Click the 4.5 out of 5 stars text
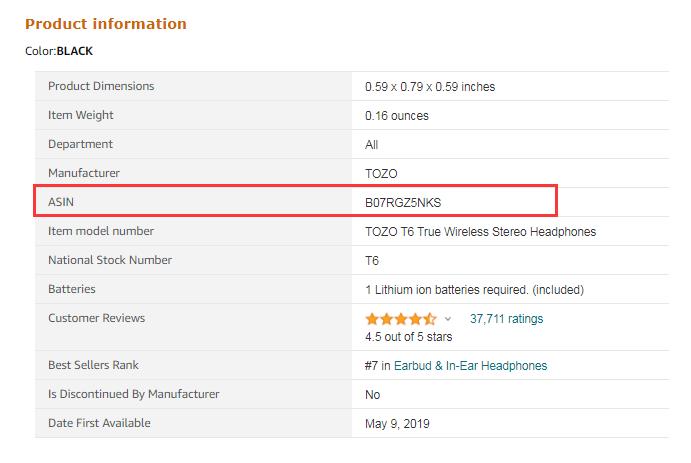 tap(409, 337)
